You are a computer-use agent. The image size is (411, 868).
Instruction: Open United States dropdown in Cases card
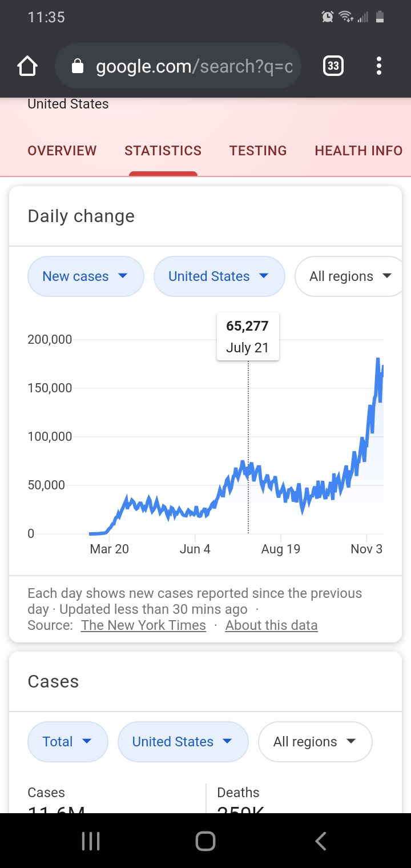pyautogui.click(x=183, y=742)
